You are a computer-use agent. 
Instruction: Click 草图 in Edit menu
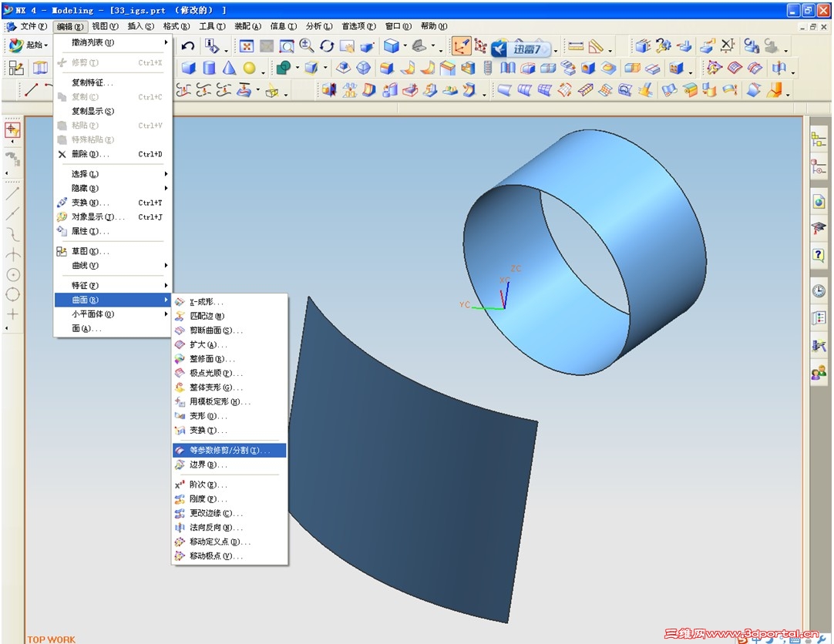(x=113, y=251)
